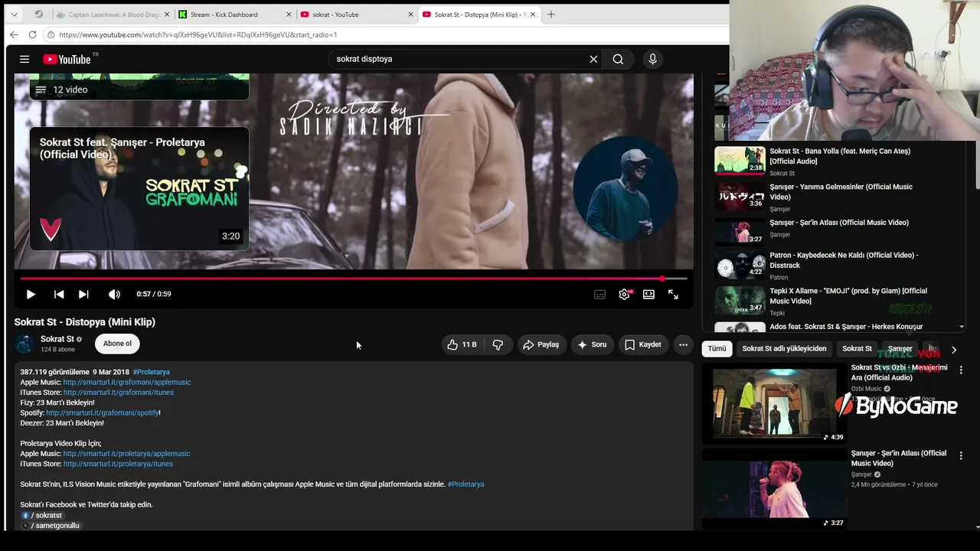Enter fullscreen on the player
The width and height of the screenshot is (980, 551).
(x=673, y=294)
